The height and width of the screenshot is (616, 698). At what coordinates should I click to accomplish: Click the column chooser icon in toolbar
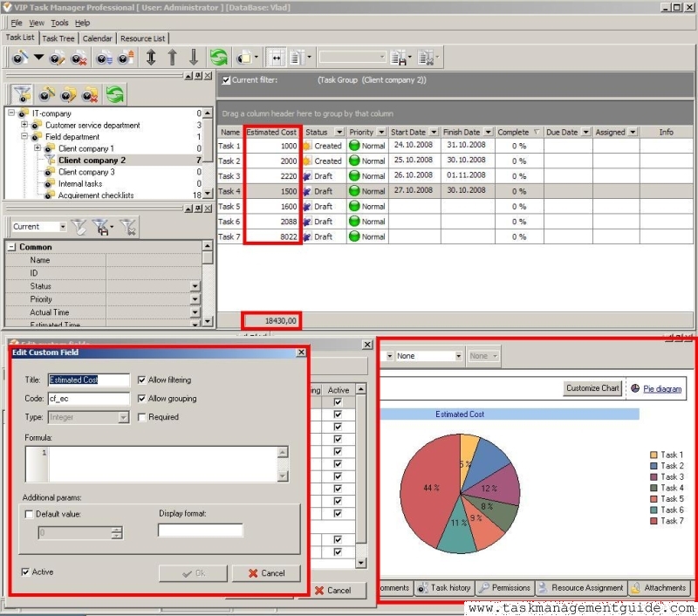click(297, 58)
